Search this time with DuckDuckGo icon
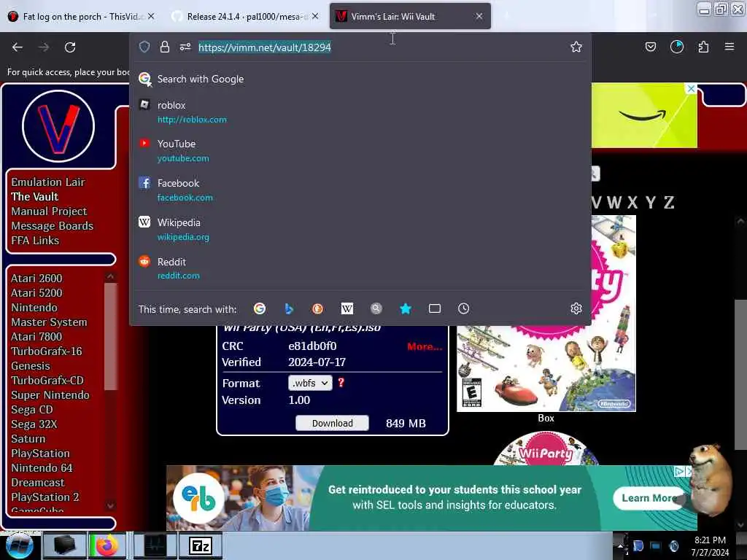Image resolution: width=747 pixels, height=560 pixels. coord(317,308)
